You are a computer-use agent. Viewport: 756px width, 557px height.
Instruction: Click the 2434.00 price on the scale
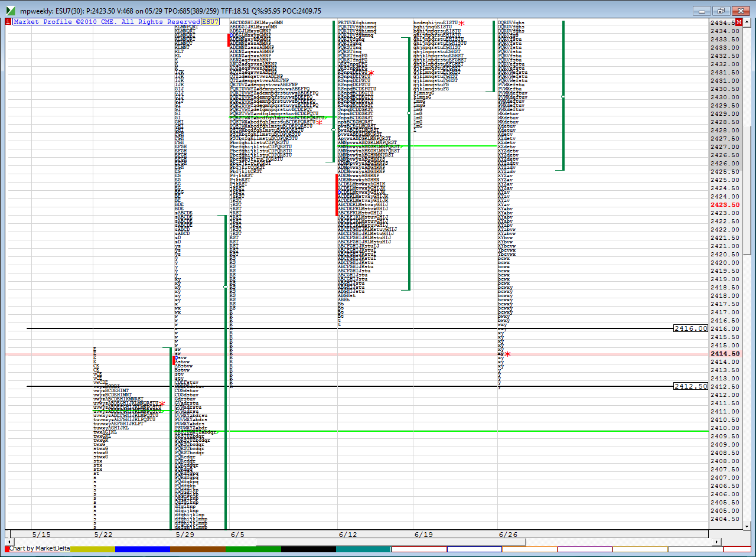point(725,31)
